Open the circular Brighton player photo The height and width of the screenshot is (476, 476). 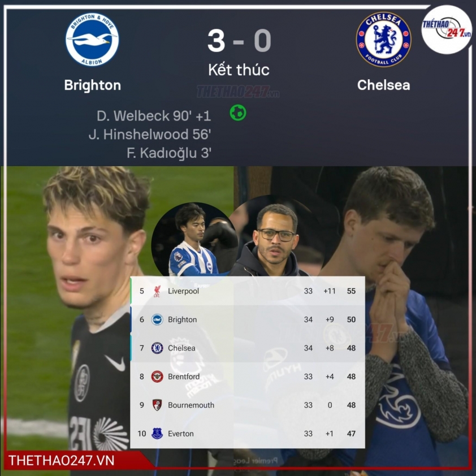coord(193,239)
